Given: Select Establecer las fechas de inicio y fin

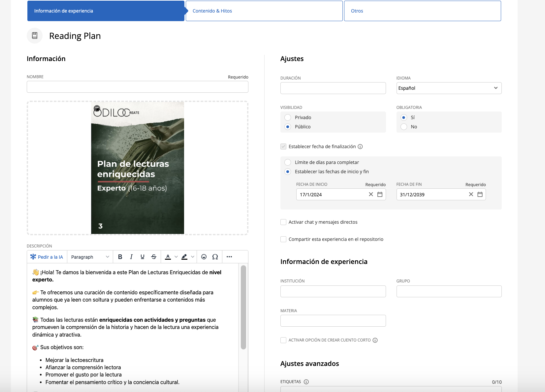Looking at the screenshot, I should click(x=288, y=172).
